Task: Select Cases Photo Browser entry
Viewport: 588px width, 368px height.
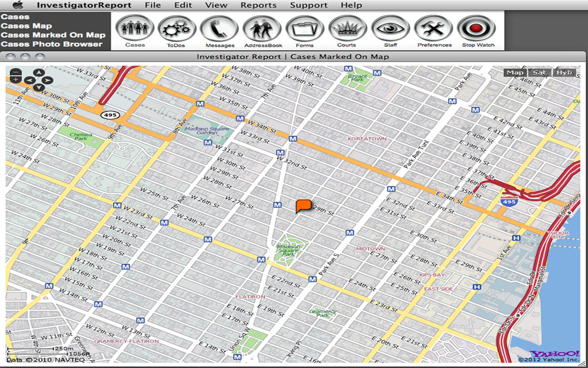Action: [52, 44]
